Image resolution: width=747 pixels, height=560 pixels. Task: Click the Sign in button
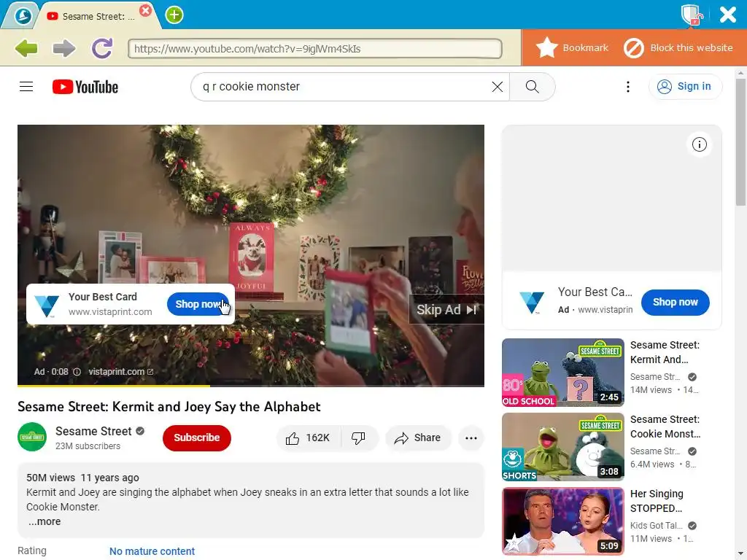pos(685,87)
